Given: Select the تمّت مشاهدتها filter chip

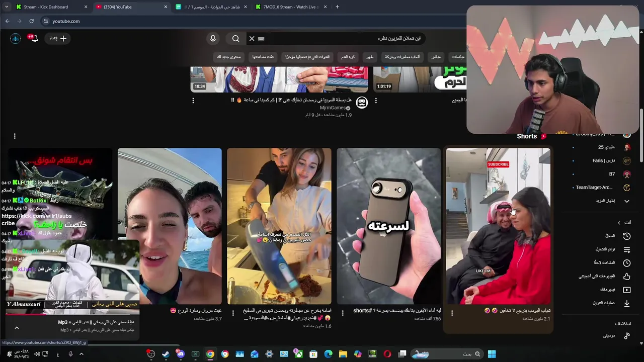Looking at the screenshot, I should (x=263, y=57).
